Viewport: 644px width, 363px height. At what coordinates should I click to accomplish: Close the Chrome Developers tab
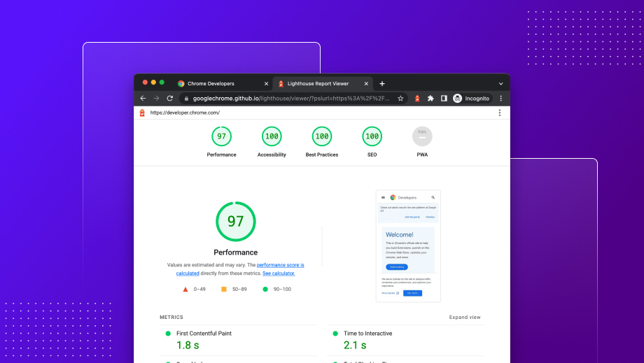(266, 84)
